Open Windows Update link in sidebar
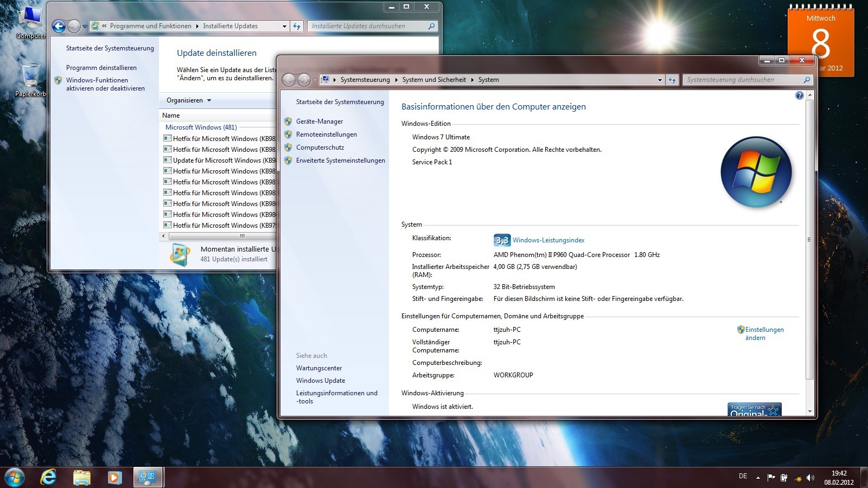The width and height of the screenshot is (868, 488). pyautogui.click(x=321, y=381)
